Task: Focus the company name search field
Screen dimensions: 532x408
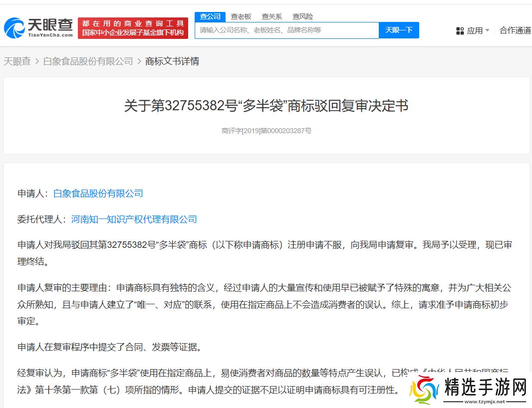Action: [287, 30]
